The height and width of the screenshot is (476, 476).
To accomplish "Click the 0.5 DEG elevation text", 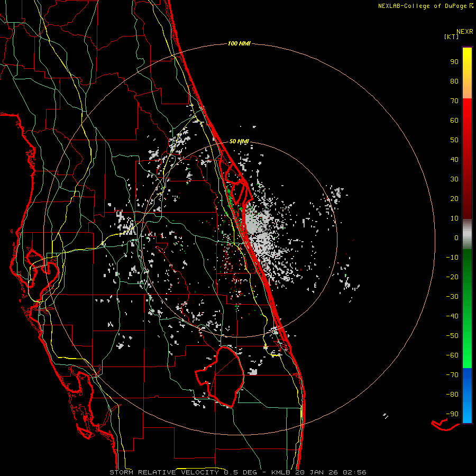I will [241, 472].
